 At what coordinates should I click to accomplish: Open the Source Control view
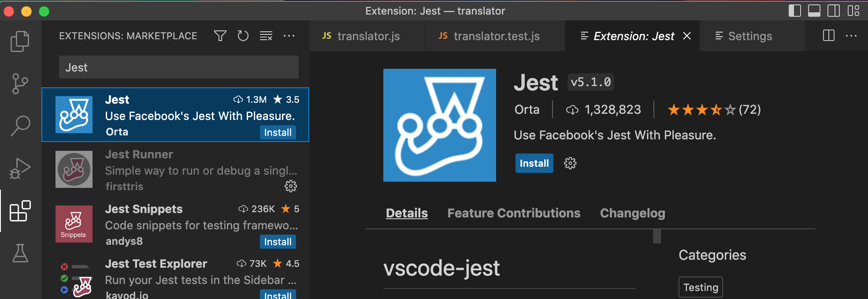click(x=20, y=84)
